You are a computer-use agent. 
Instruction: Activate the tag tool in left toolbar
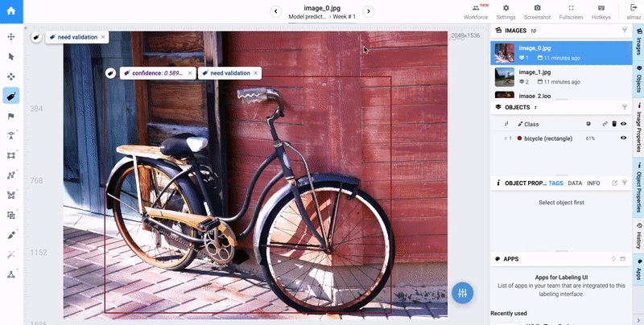tap(11, 96)
